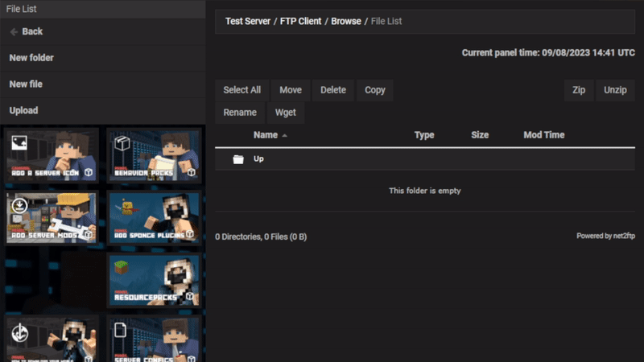644x362 pixels.
Task: Click the Zip button
Action: [578, 90]
